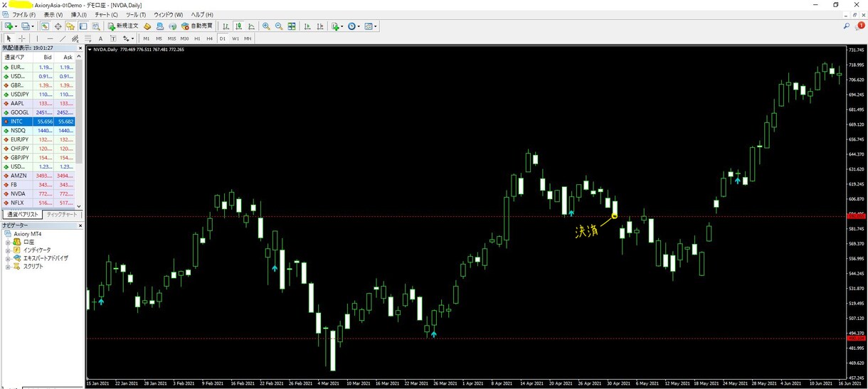Expand the エキスパートアドバイザ tree node
This screenshot has height=389, width=868.
click(8, 258)
